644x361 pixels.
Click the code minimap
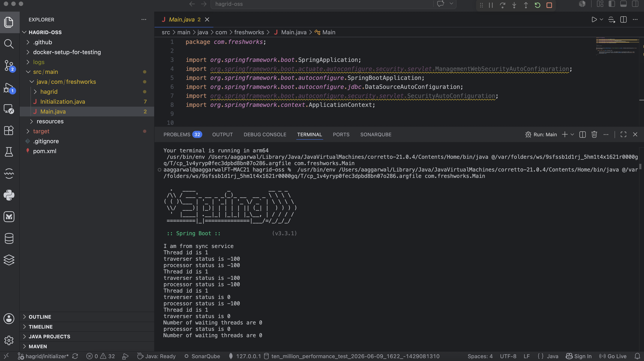tap(618, 46)
